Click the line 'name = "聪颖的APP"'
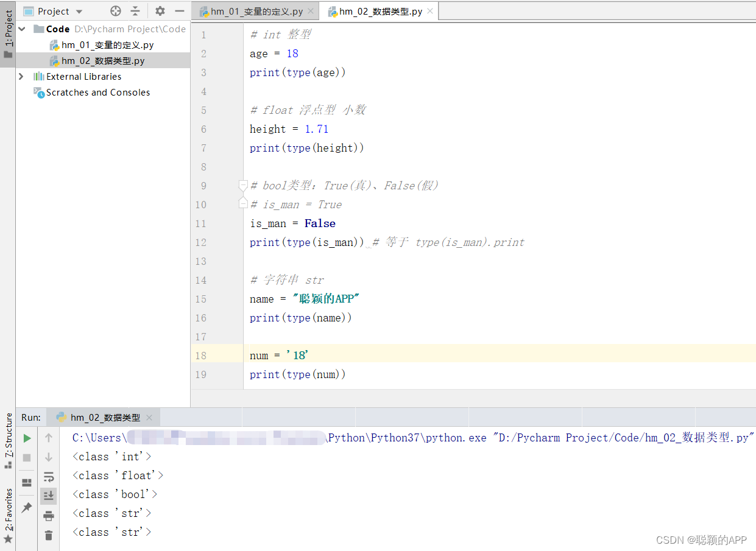The width and height of the screenshot is (756, 551). [305, 299]
